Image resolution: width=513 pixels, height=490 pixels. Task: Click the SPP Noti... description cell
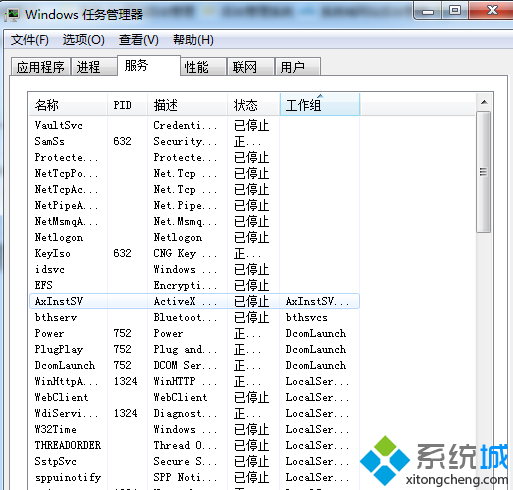tap(185, 477)
